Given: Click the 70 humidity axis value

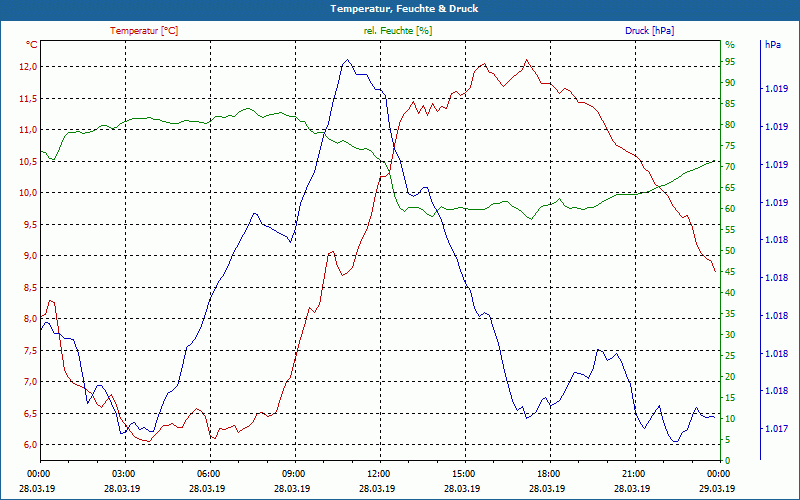Looking at the screenshot, I should [730, 167].
